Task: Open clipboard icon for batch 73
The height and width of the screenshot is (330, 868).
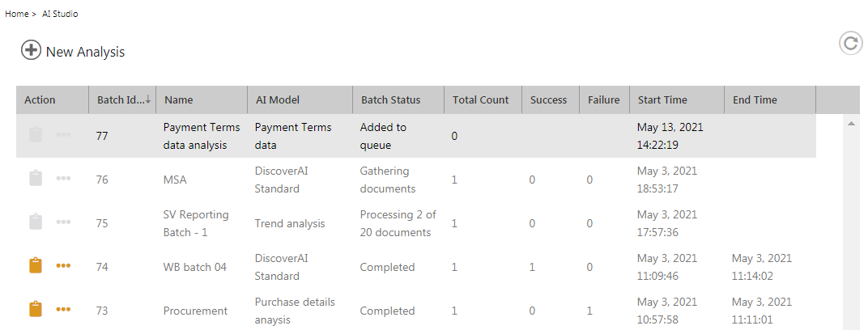Action: (x=35, y=310)
